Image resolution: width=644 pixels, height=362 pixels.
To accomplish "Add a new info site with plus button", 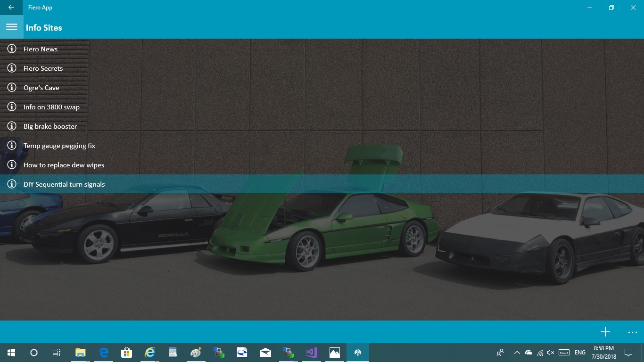I will 605,332.
